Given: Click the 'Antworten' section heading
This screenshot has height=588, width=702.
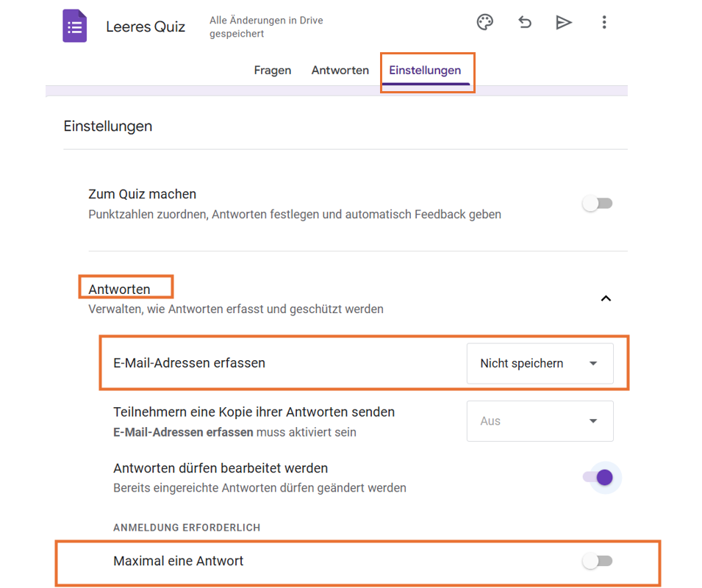Looking at the screenshot, I should [119, 290].
